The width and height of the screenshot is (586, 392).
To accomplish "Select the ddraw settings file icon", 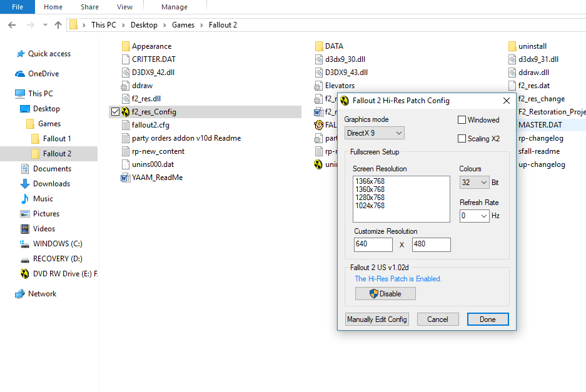I will (x=125, y=86).
